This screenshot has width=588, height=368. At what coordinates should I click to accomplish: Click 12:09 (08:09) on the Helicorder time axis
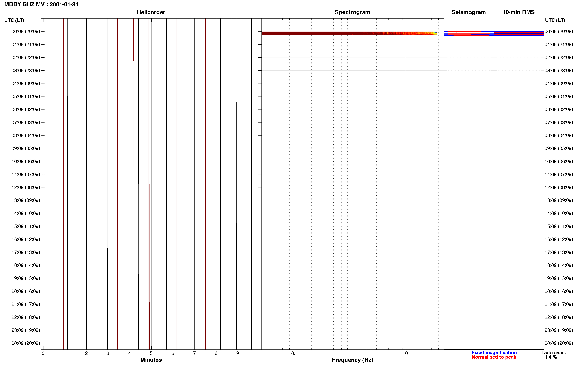[x=26, y=187]
